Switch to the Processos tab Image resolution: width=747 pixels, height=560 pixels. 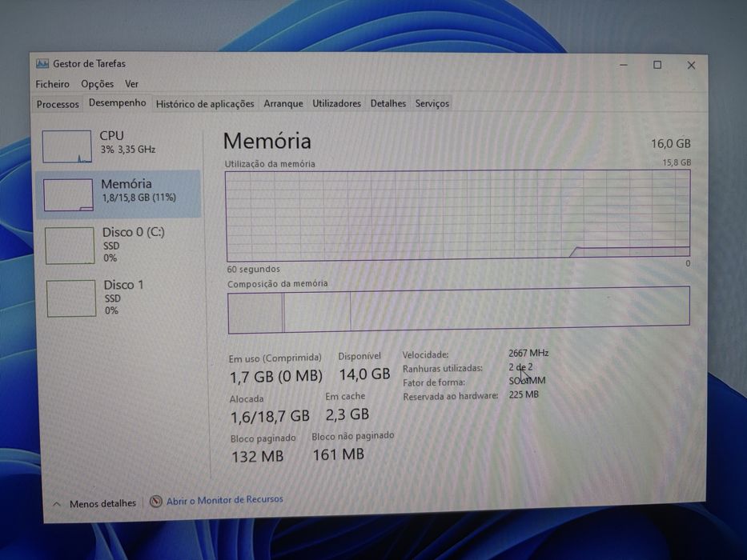58,104
